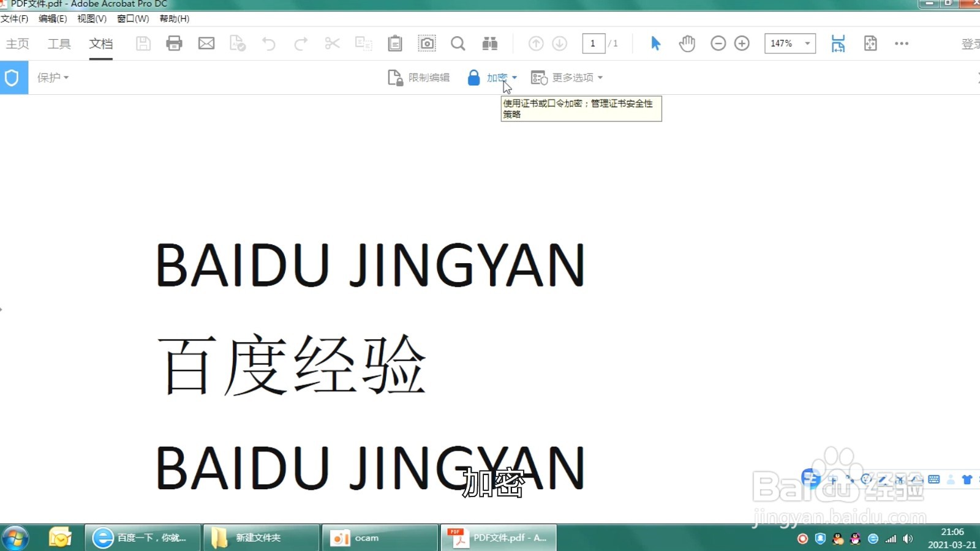Take a snapshot with camera icon
Screen dimensions: 980x551
(427, 43)
